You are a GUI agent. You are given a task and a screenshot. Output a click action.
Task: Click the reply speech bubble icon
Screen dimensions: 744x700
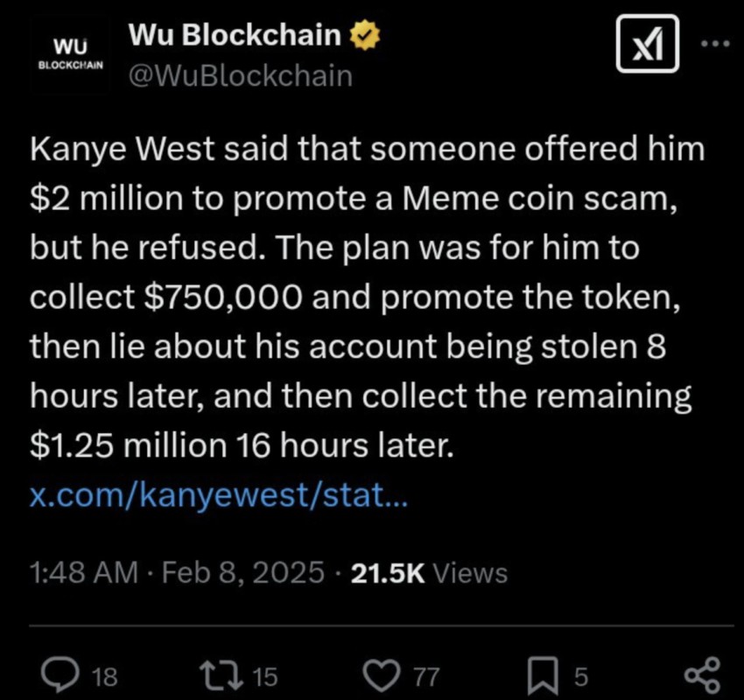(x=60, y=674)
